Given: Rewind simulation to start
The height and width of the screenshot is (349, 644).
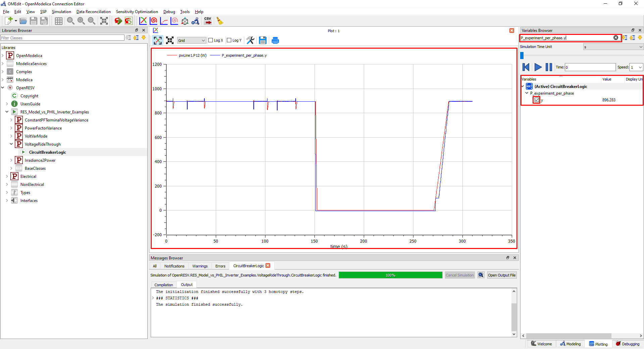Looking at the screenshot, I should click(526, 67).
